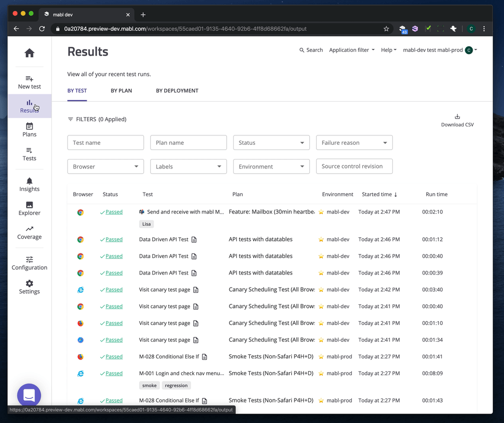Image resolution: width=504 pixels, height=423 pixels.
Task: Open the Plans sidebar item
Action: point(29,130)
